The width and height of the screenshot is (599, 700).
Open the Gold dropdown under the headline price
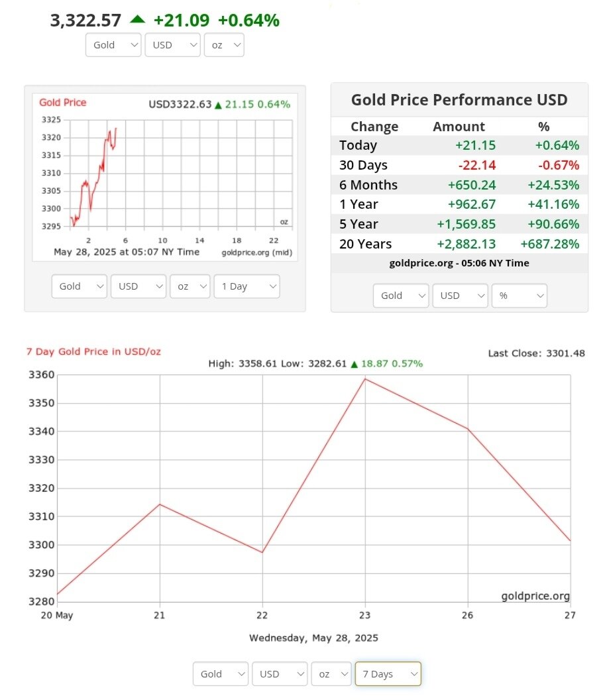pyautogui.click(x=113, y=45)
